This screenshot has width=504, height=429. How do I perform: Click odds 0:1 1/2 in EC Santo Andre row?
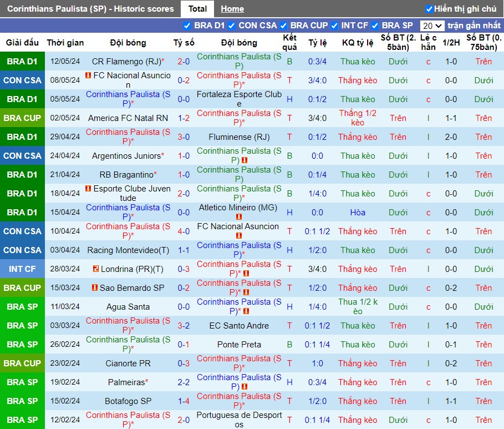[317, 326]
